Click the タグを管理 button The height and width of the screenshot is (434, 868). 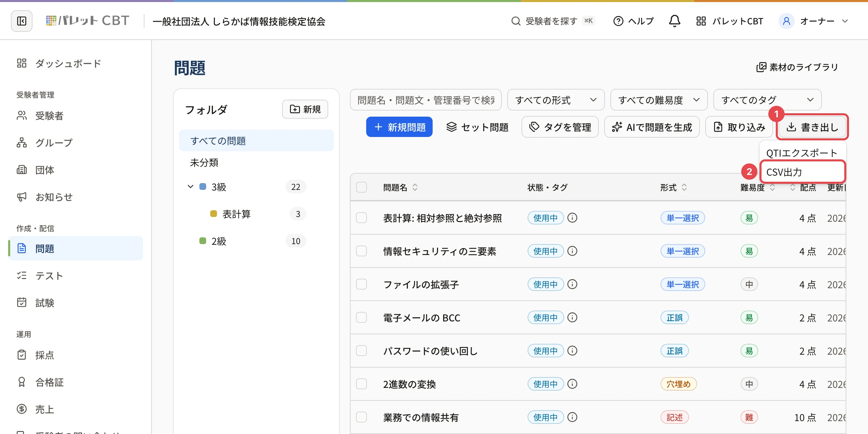[560, 127]
